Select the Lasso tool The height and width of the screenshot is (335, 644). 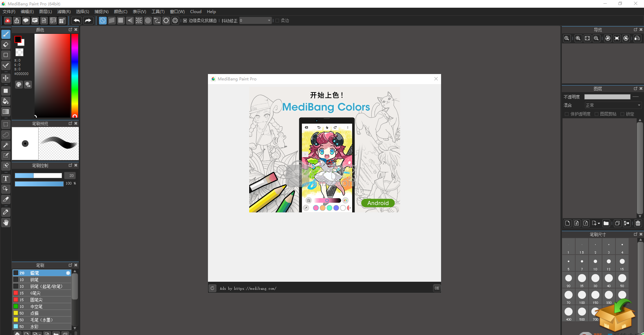[x=6, y=135]
